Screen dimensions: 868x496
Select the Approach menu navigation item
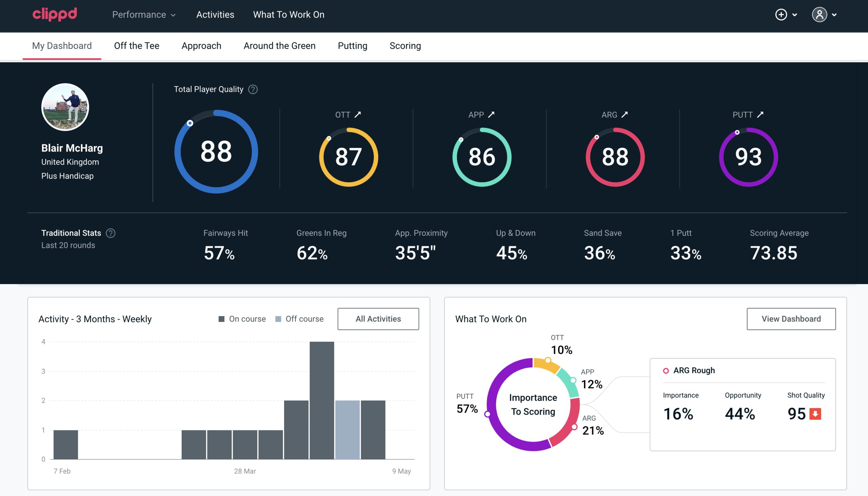[202, 46]
